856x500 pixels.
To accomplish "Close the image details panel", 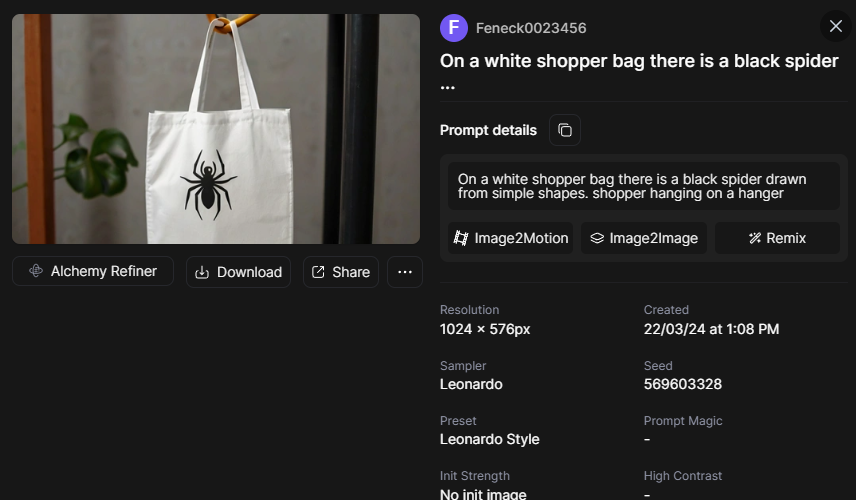I will click(835, 26).
